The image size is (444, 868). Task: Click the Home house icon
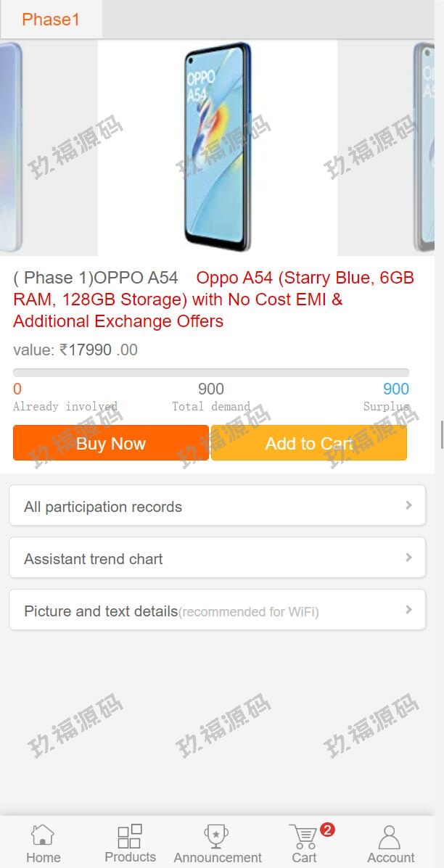[x=43, y=835]
